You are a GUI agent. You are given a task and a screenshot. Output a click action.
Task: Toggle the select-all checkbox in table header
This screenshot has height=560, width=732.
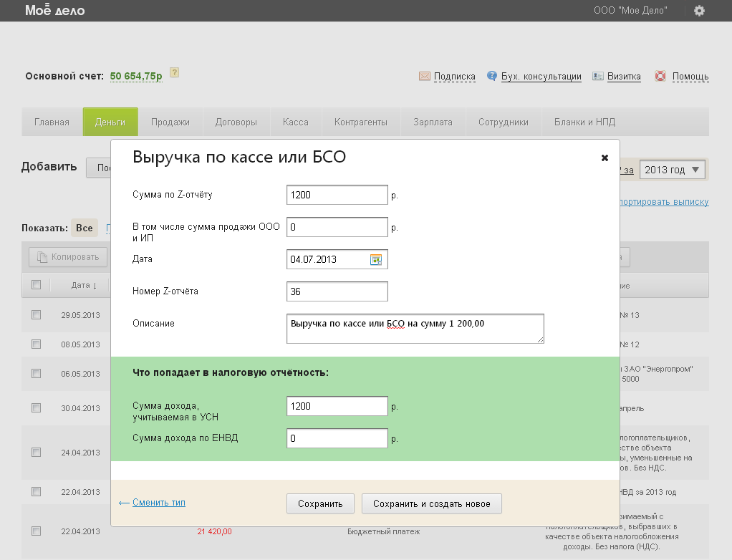coord(37,285)
